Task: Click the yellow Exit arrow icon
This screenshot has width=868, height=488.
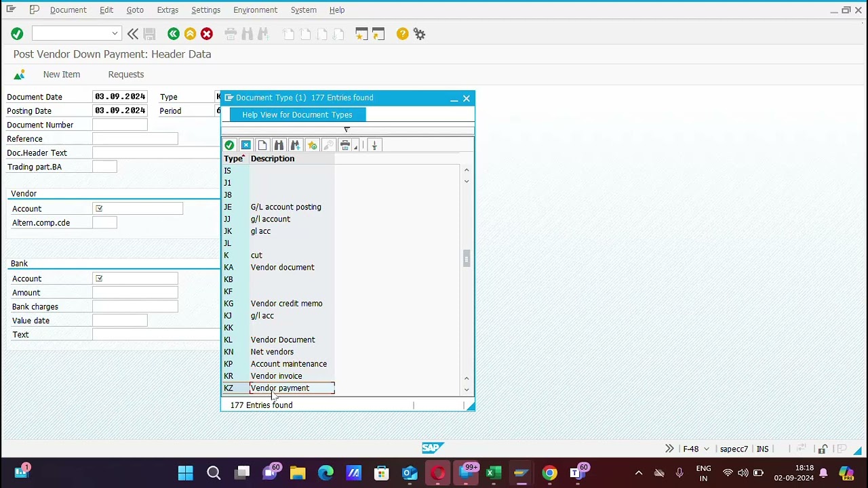Action: 190,33
